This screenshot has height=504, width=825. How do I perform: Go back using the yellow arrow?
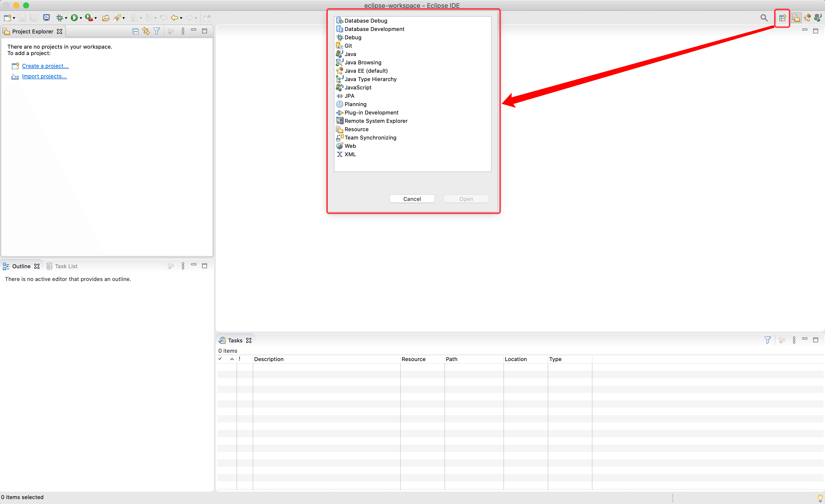pyautogui.click(x=175, y=18)
